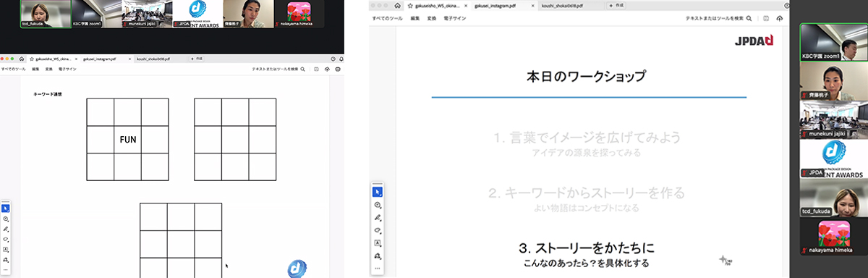Open 変換 menu in left window

pyautogui.click(x=48, y=69)
